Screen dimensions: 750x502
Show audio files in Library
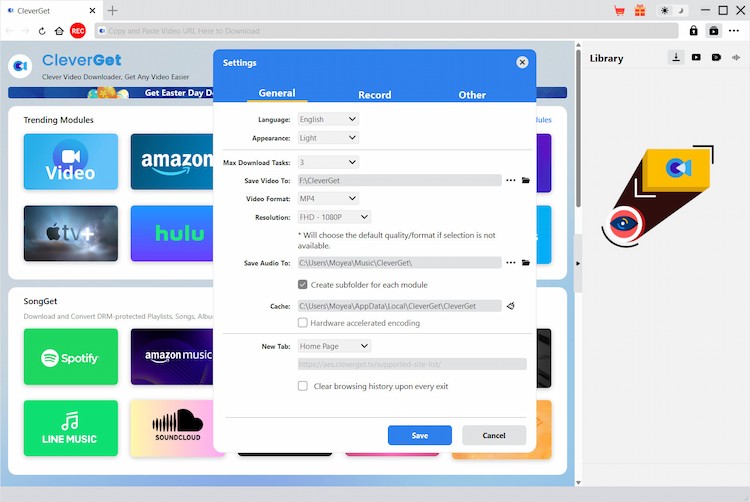coord(736,57)
